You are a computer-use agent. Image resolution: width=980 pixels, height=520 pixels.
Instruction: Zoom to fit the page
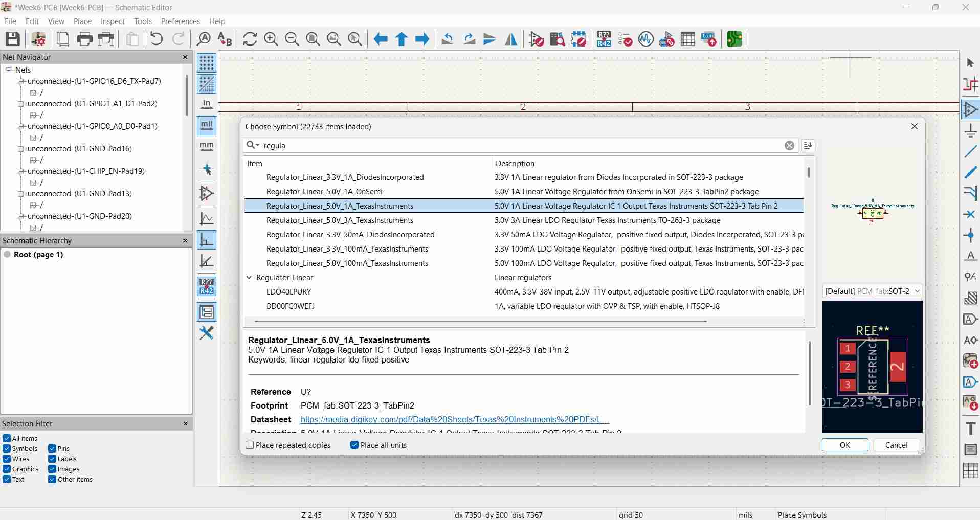click(x=313, y=39)
